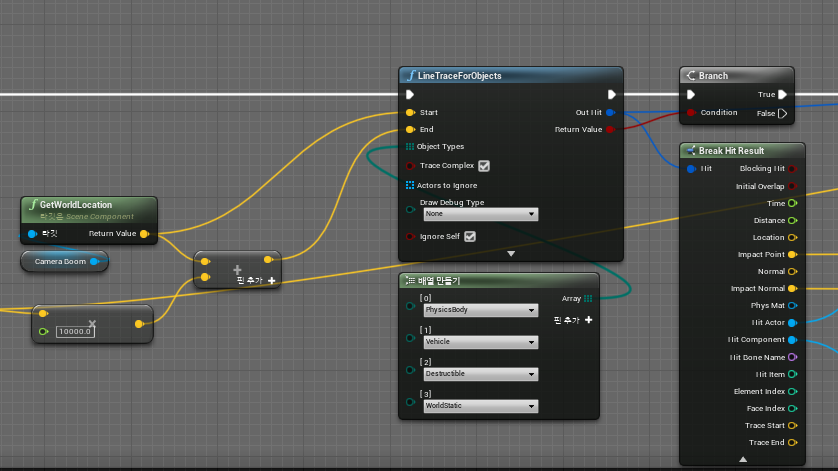Collapse Break Hit Result advanced pins arrow

click(x=743, y=459)
